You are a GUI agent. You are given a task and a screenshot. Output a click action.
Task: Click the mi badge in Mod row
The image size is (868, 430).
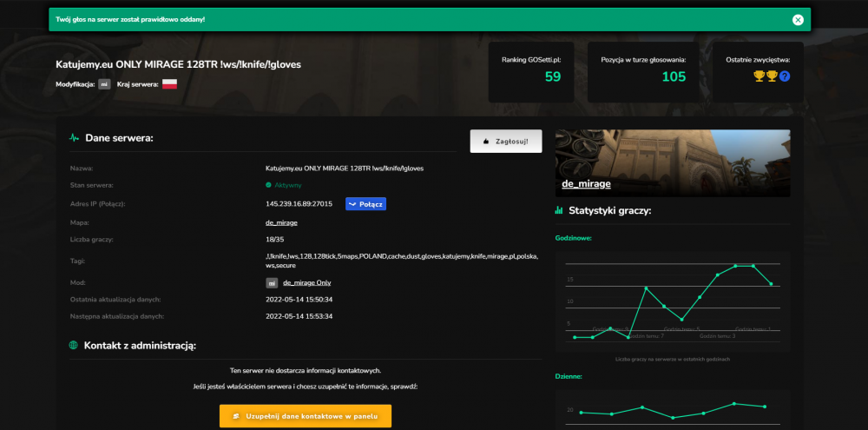tap(272, 283)
